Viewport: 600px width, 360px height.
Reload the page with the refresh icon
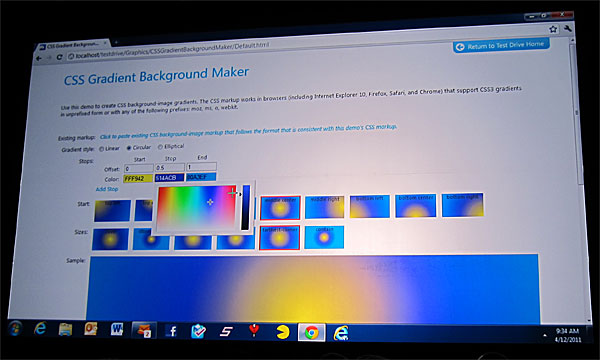click(x=59, y=57)
